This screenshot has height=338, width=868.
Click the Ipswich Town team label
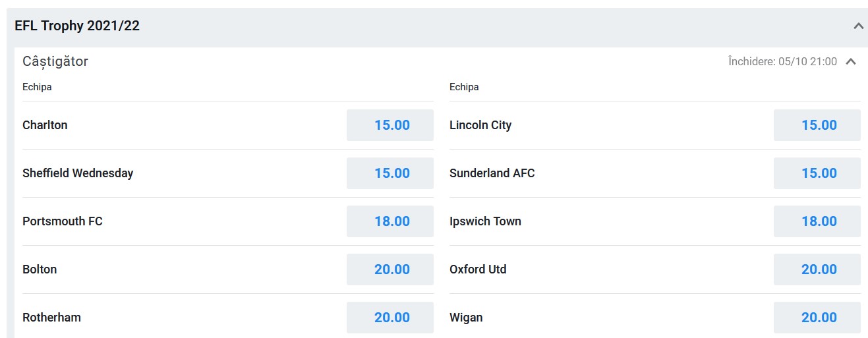pos(485,221)
